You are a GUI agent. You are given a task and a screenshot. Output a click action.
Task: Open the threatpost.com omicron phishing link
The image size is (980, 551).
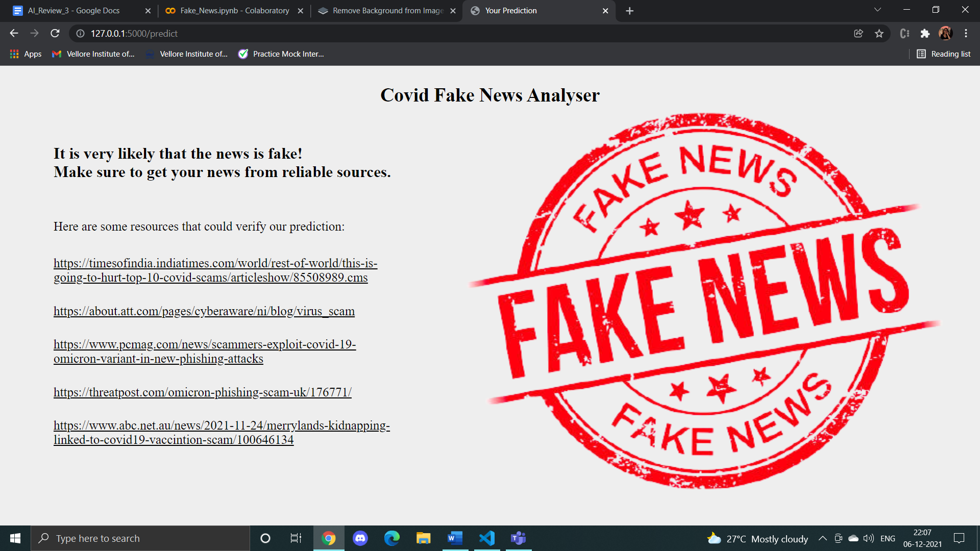pyautogui.click(x=202, y=392)
